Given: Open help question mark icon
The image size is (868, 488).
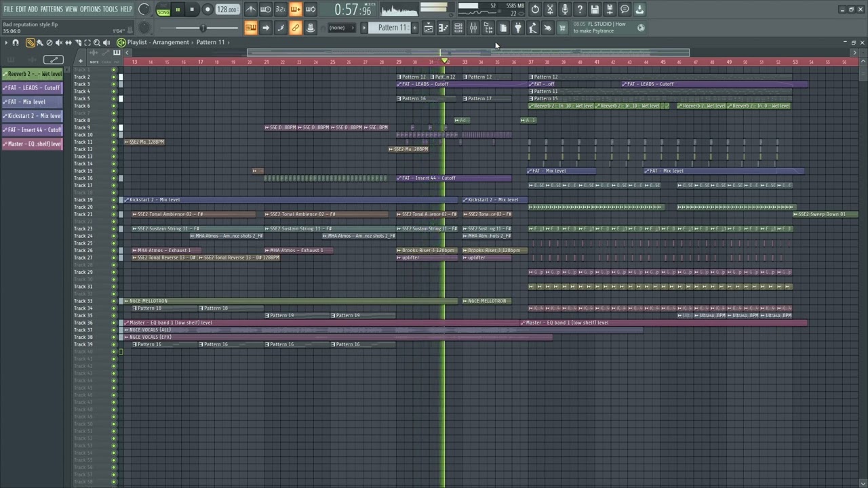Looking at the screenshot, I should pos(580,9).
